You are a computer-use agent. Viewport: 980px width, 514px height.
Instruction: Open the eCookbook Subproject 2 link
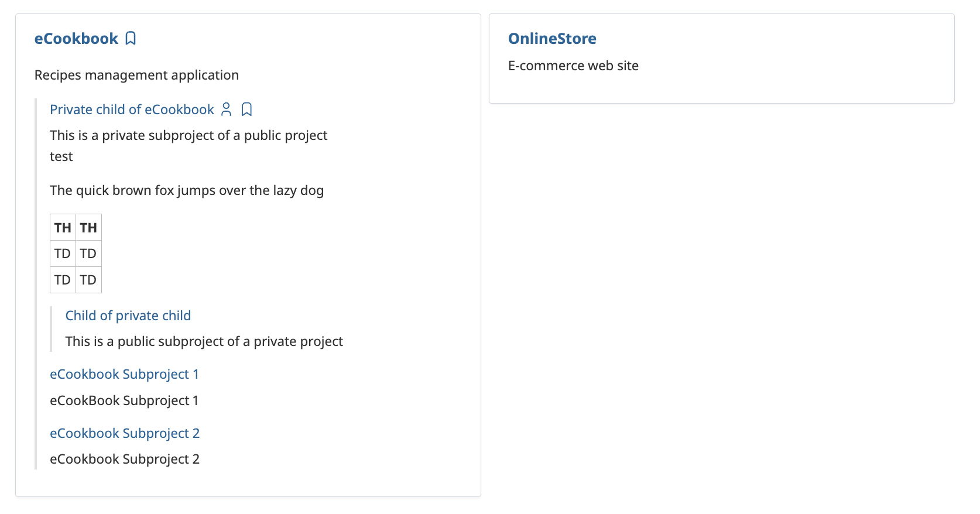[x=125, y=433]
